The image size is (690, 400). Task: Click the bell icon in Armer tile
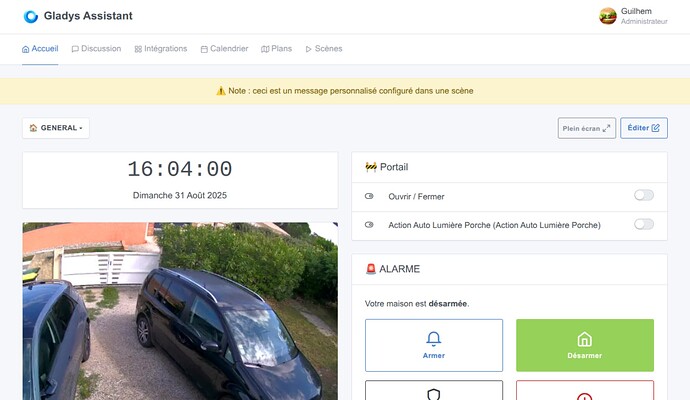(434, 339)
